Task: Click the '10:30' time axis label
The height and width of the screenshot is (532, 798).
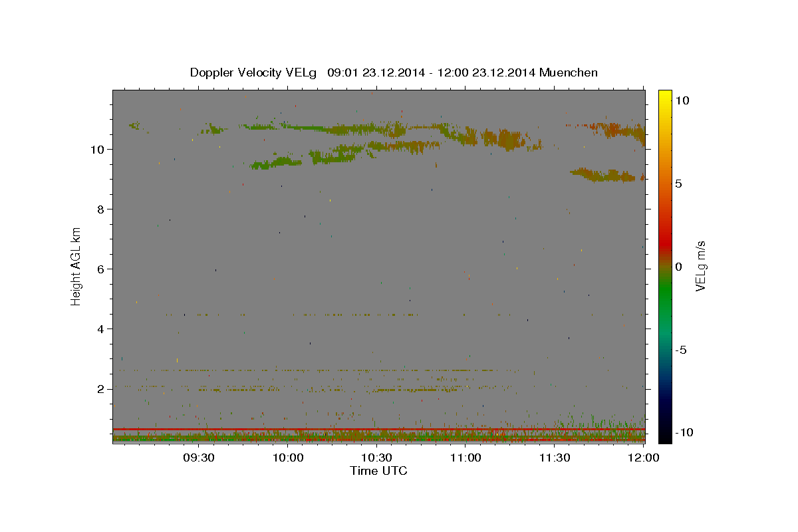Action: tap(376, 458)
